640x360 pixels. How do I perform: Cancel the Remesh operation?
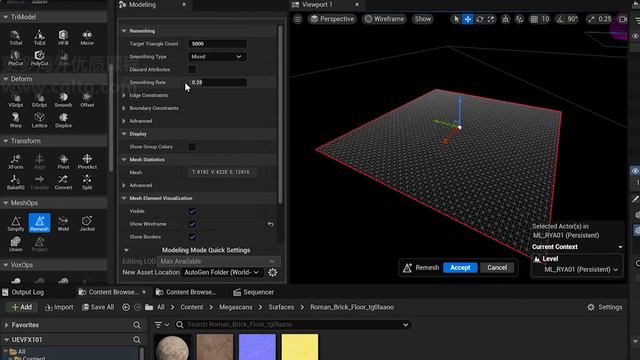[x=497, y=268]
